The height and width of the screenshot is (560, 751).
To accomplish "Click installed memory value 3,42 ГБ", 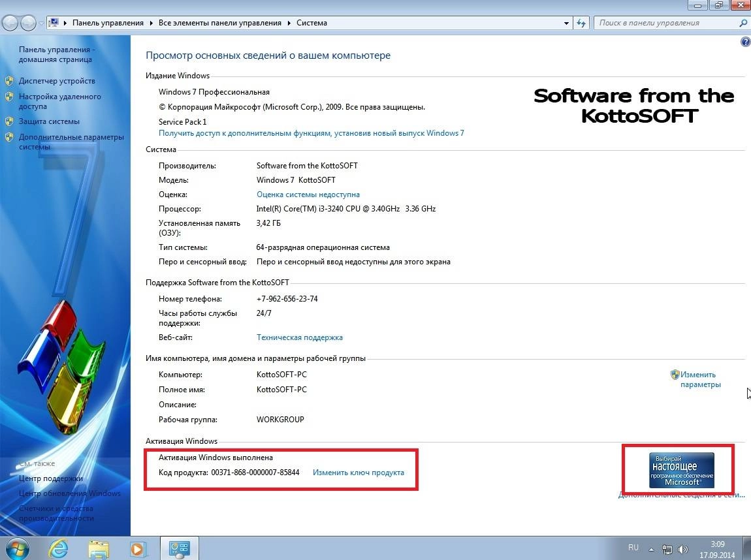I will [268, 223].
